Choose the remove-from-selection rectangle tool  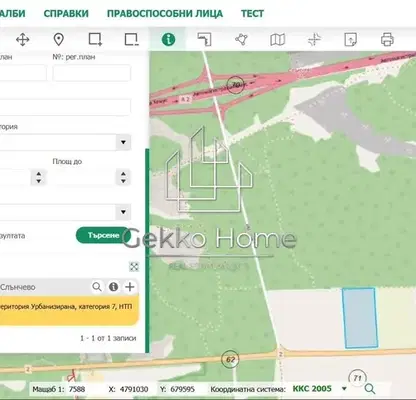click(131, 39)
